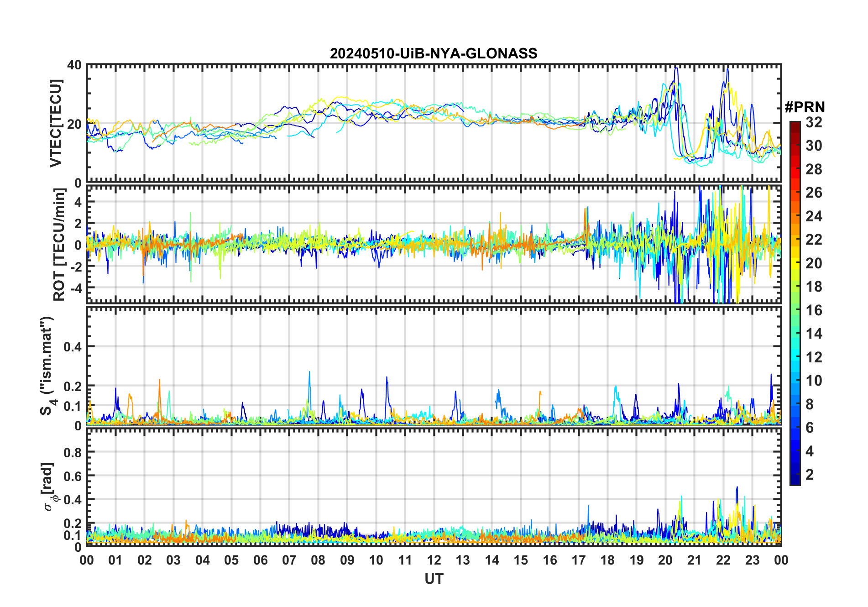Click the S4 axis tick label 0.4
Viewport: 868px width, 607px height.
pyautogui.click(x=73, y=347)
